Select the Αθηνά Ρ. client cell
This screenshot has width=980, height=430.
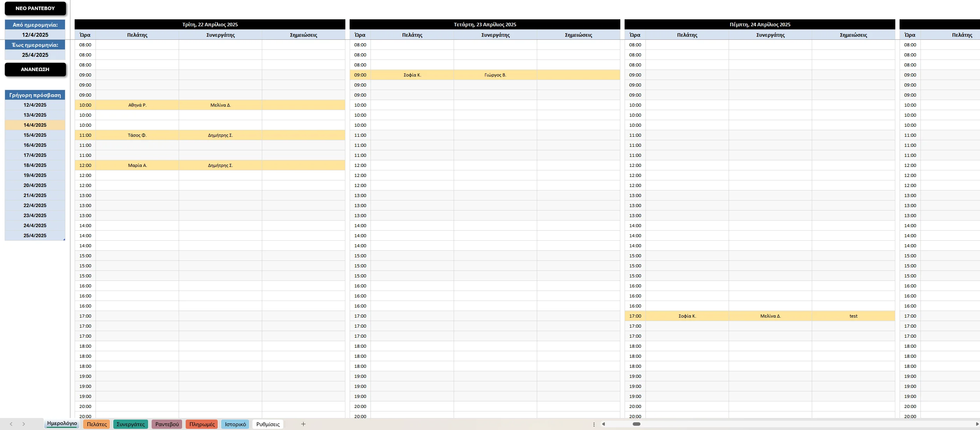click(x=137, y=105)
